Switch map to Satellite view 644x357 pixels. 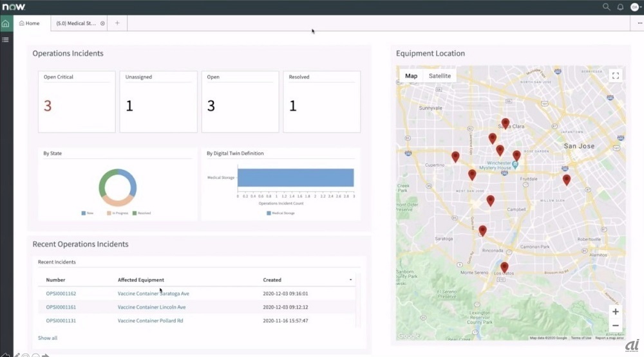click(440, 76)
